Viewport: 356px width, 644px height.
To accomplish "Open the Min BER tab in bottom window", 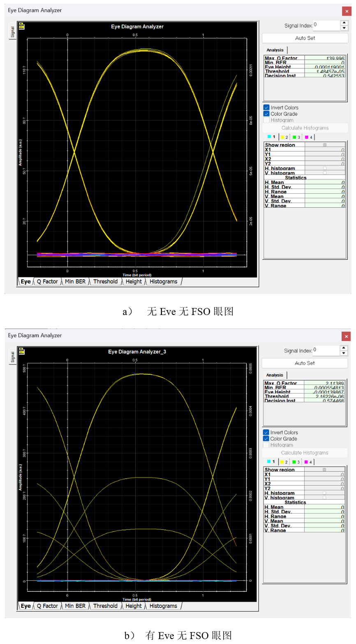I will [75, 606].
